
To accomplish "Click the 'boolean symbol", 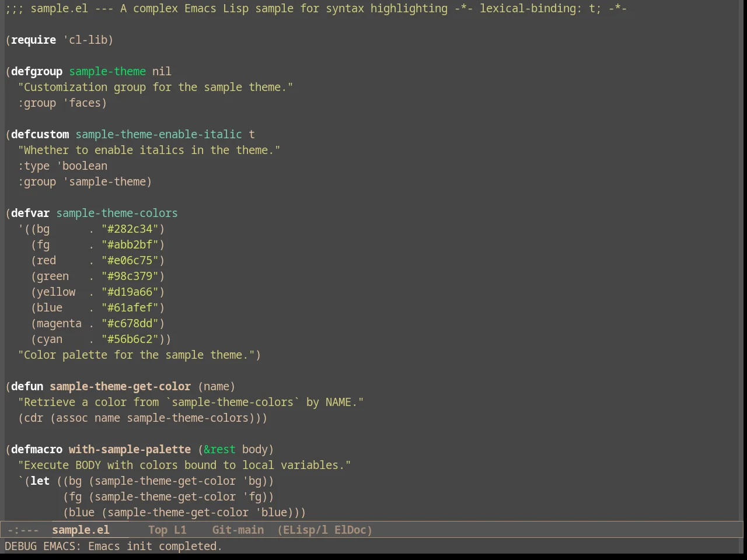I will tap(82, 166).
